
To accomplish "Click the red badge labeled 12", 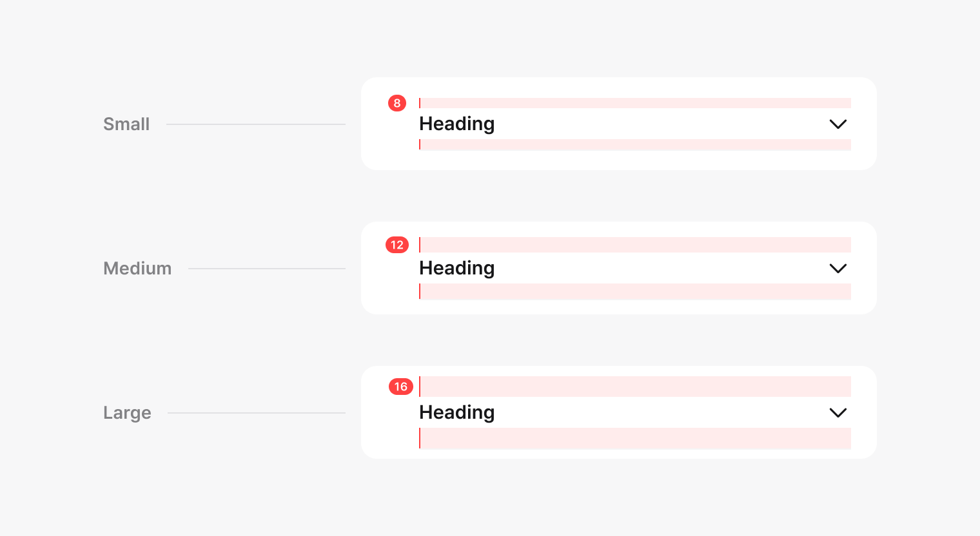I will [397, 245].
